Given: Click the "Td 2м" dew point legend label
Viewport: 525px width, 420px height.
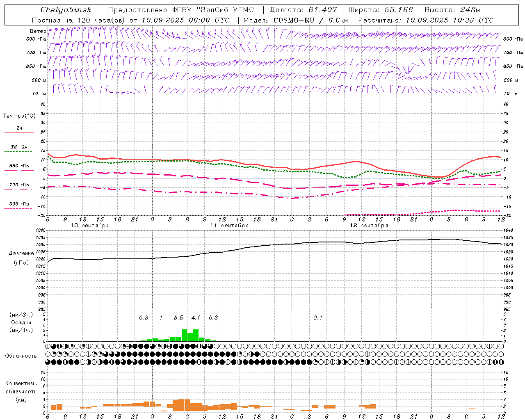Looking at the screenshot, I should point(19,147).
